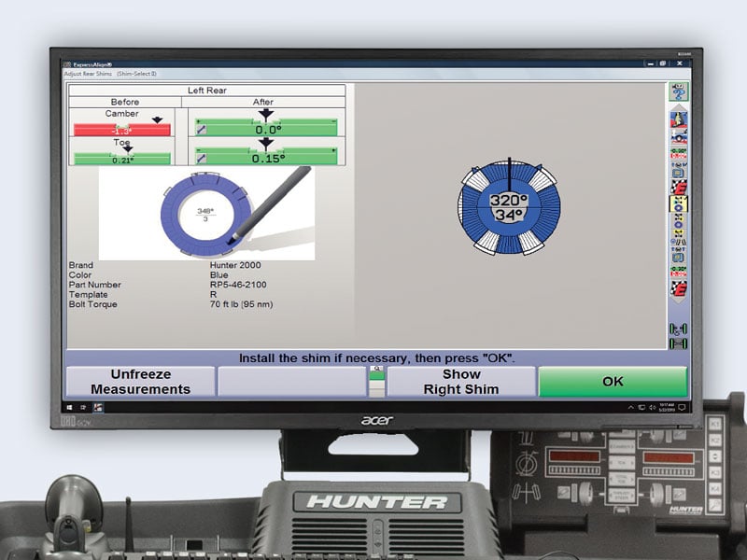Click the procedure bar up arrow

click(x=679, y=107)
